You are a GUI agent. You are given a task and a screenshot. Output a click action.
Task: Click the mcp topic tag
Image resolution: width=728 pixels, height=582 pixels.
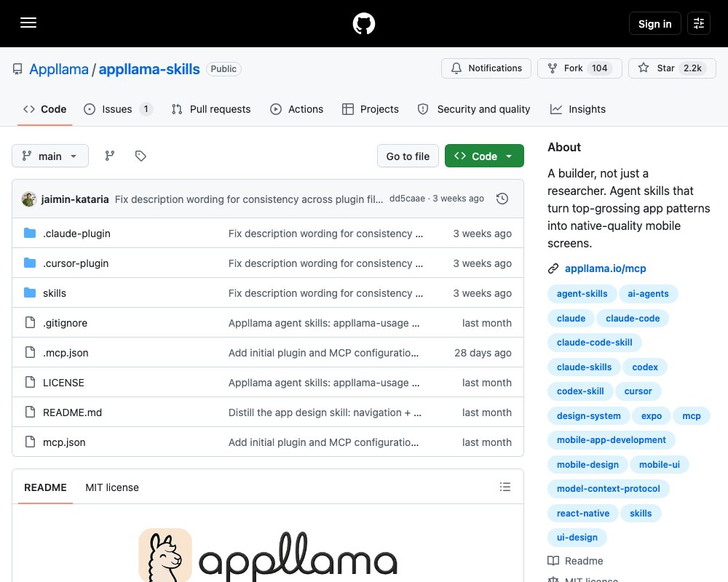point(692,416)
